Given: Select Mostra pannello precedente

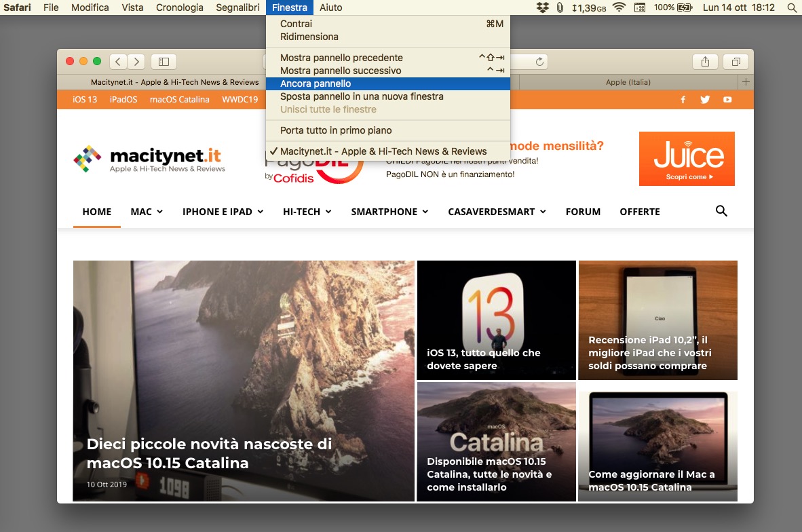Looking at the screenshot, I should [x=387, y=58].
